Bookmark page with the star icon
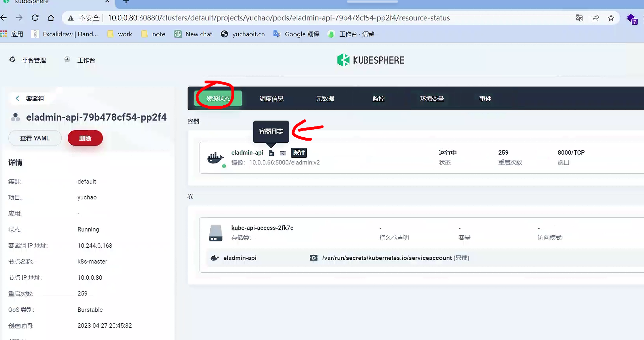Viewport: 644px width, 340px height. (611, 18)
